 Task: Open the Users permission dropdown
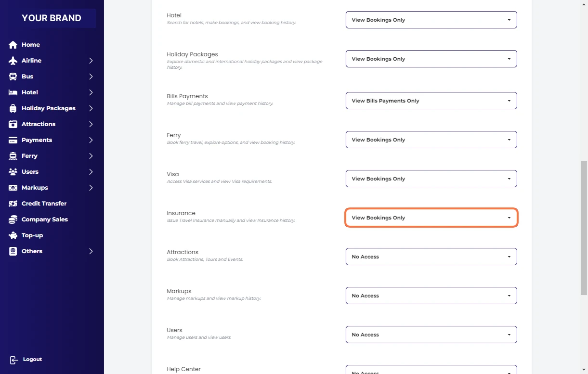coord(431,335)
